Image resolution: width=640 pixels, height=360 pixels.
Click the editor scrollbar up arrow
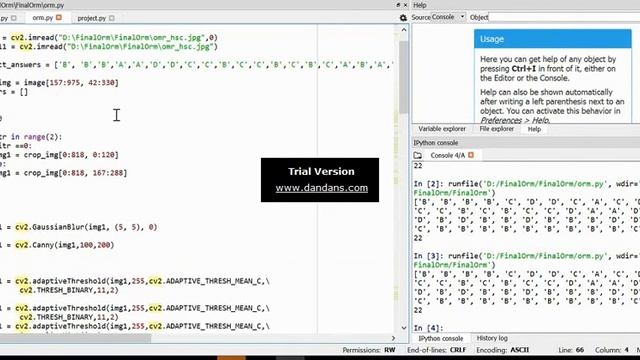tap(404, 30)
